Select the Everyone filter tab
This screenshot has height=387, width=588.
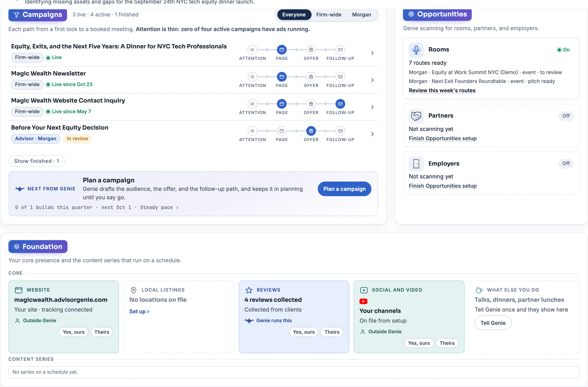point(294,15)
